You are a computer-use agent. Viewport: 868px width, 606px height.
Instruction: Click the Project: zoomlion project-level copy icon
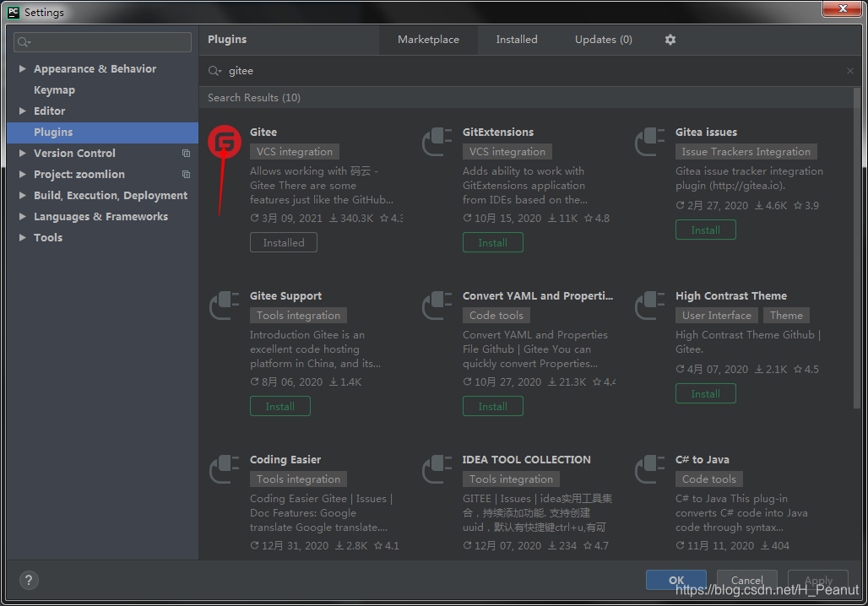pos(186,175)
